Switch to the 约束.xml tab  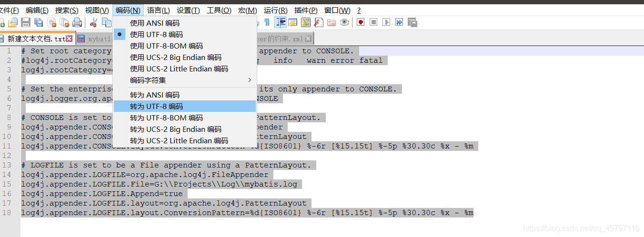click(285, 39)
